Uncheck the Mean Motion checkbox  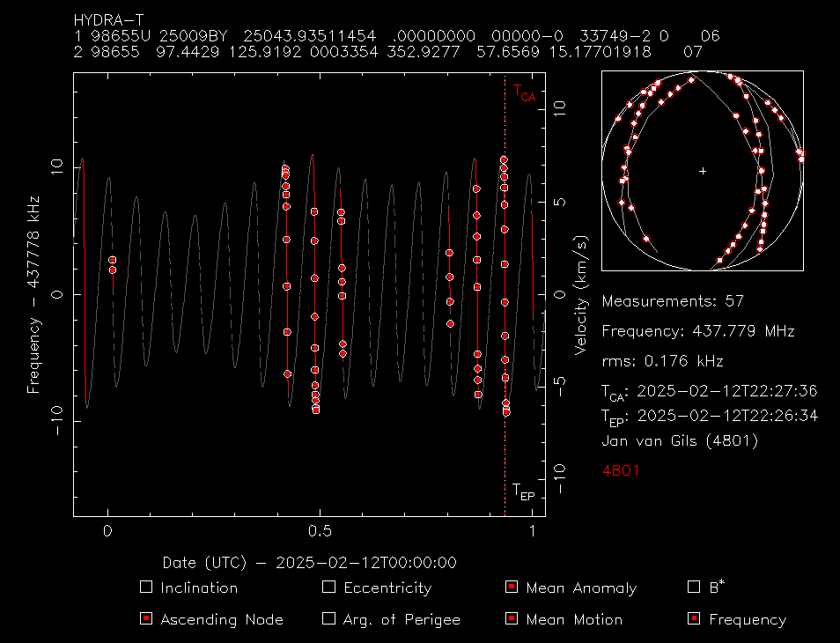(x=512, y=619)
